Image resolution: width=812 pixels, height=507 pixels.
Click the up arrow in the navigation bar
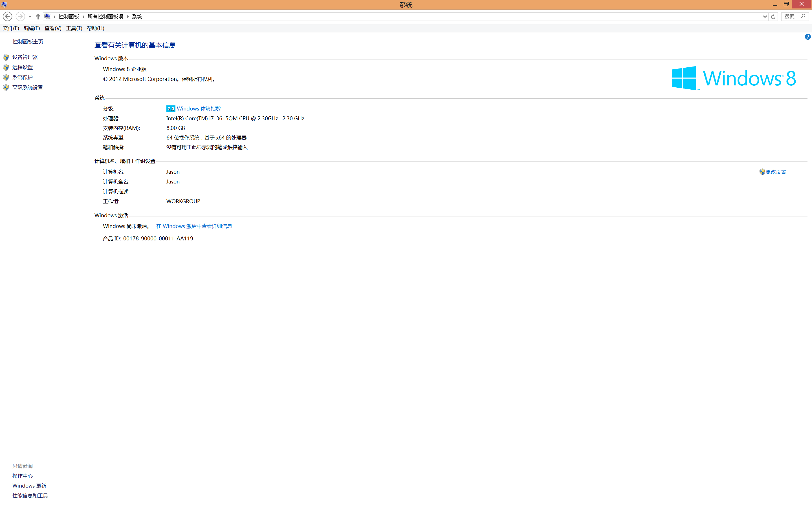(x=38, y=16)
